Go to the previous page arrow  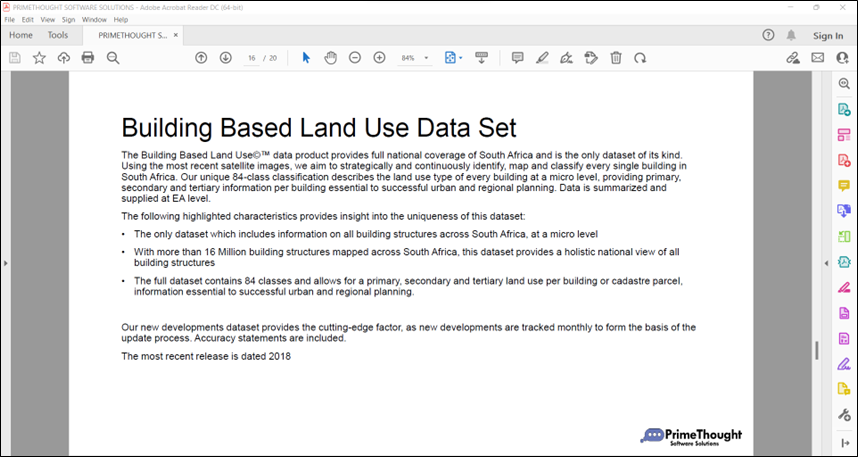(201, 57)
